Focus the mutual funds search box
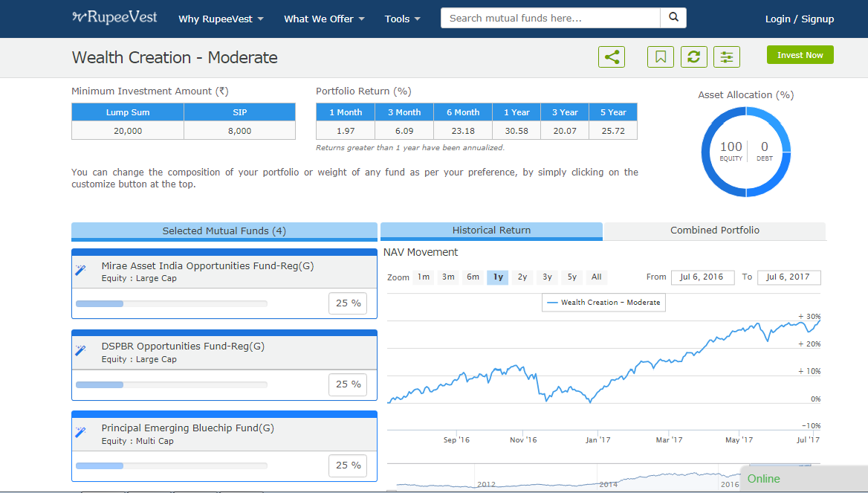This screenshot has height=493, width=868. pyautogui.click(x=550, y=18)
